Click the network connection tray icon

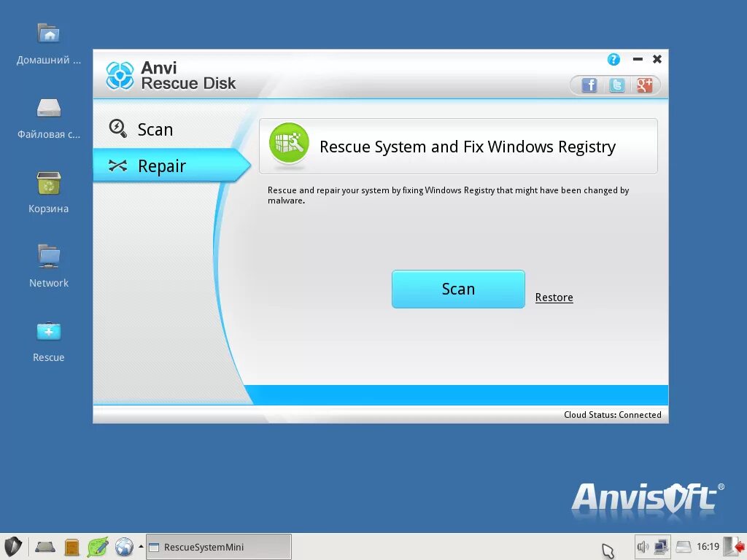[661, 547]
